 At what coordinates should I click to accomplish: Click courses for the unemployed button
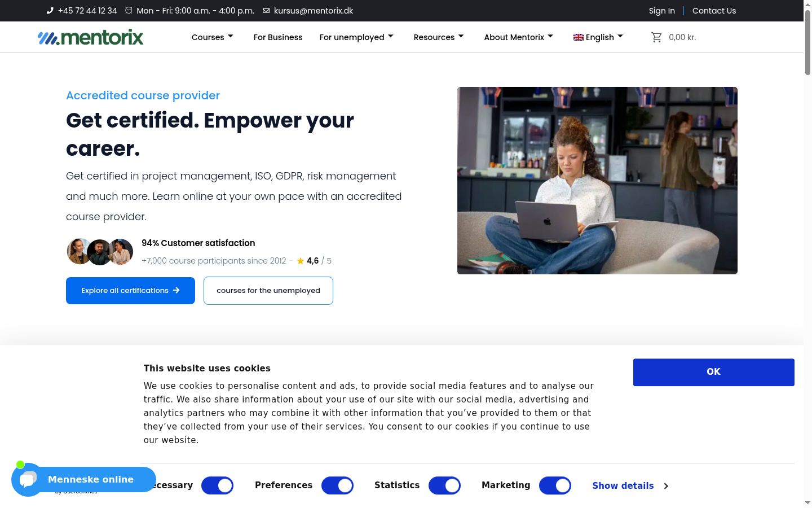(x=268, y=291)
